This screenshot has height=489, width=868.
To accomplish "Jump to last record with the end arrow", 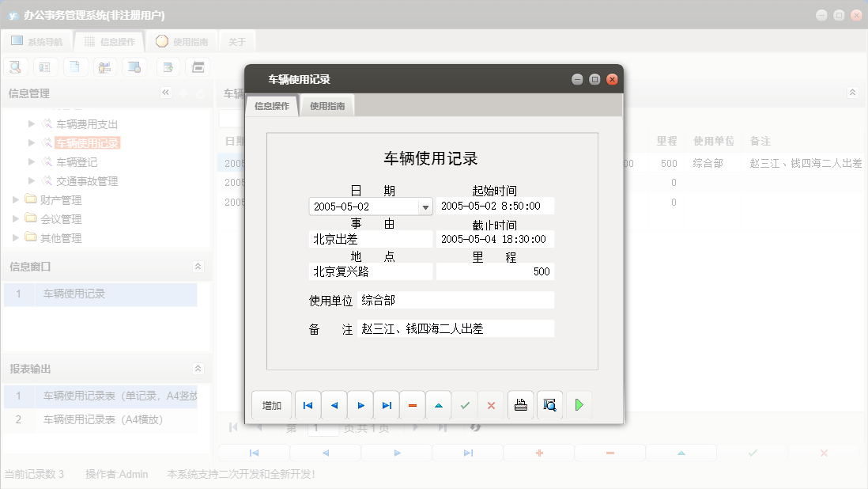I will [x=387, y=404].
